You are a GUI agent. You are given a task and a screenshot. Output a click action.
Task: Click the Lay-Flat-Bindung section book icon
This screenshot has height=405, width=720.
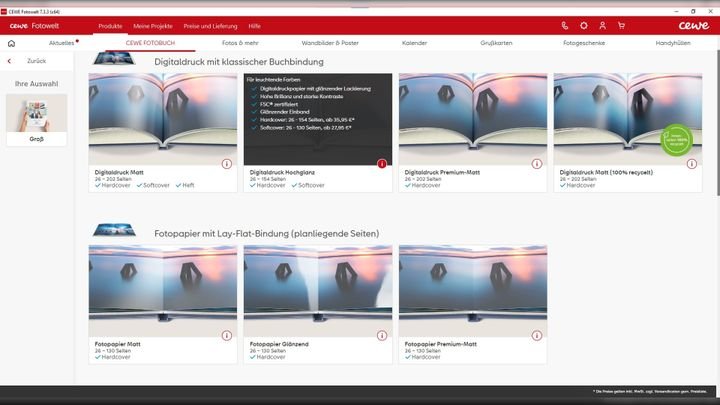[114, 230]
